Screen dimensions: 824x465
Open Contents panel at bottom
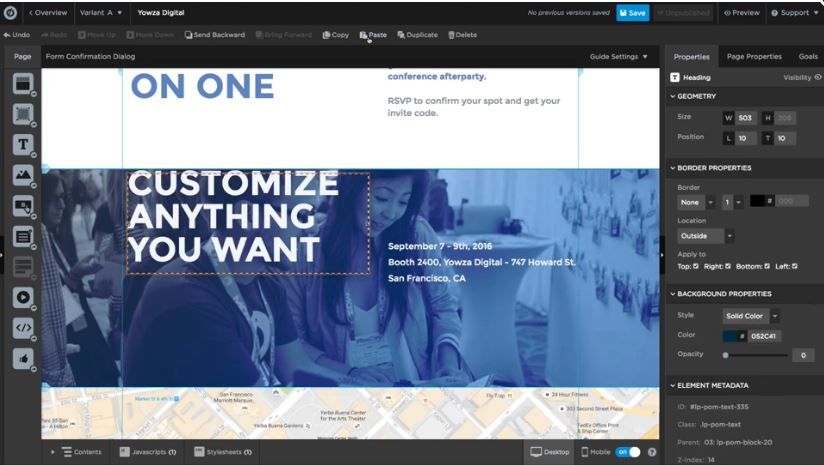(81, 452)
